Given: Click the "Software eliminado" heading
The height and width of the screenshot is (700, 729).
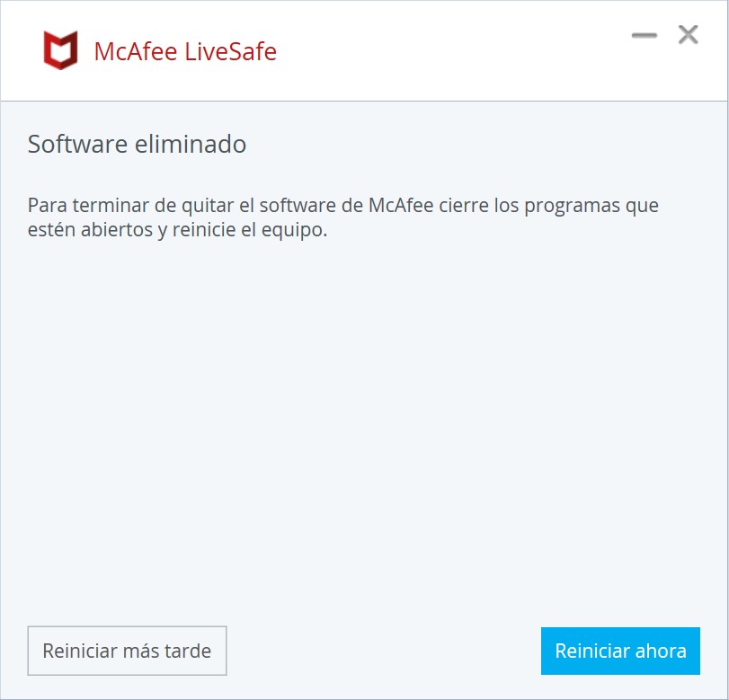Looking at the screenshot, I should [x=137, y=144].
